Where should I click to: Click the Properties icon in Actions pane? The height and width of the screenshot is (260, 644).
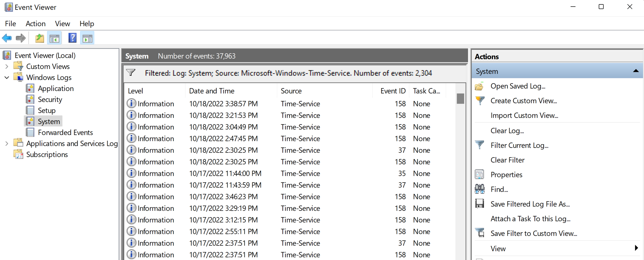pyautogui.click(x=479, y=174)
